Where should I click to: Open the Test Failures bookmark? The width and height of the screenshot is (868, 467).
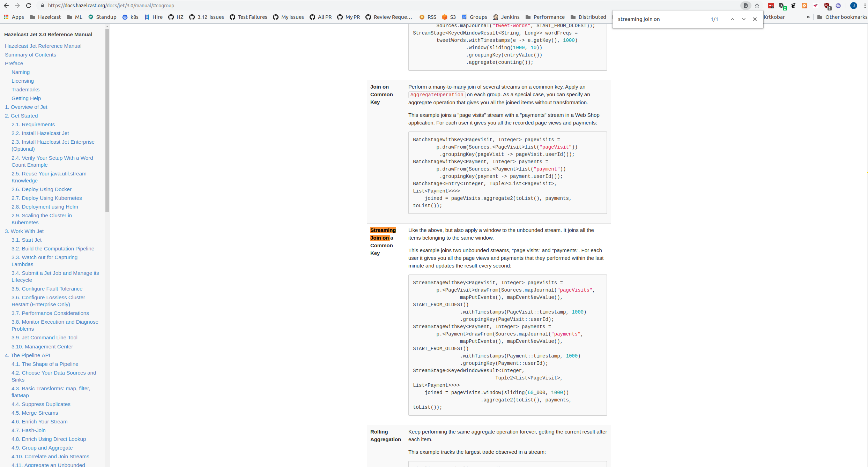pyautogui.click(x=248, y=17)
